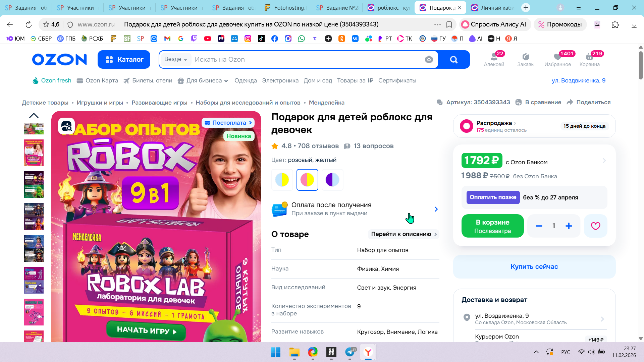Open Telegram from the taskbar

(350, 352)
